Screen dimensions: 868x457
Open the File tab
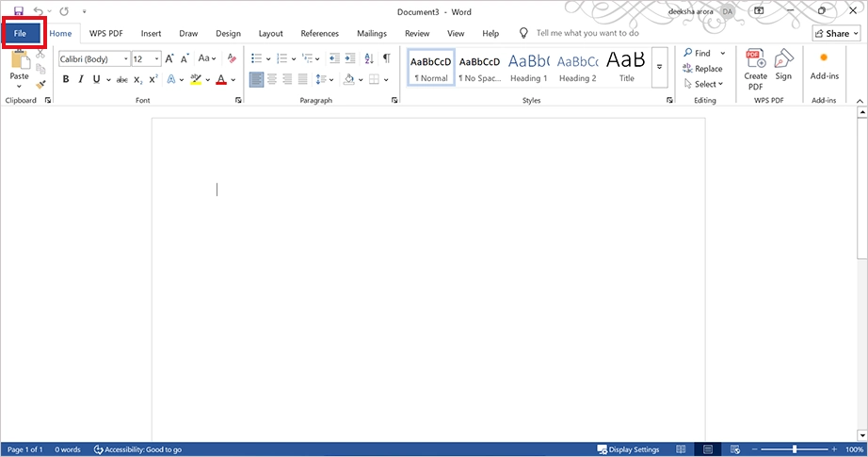tap(21, 33)
